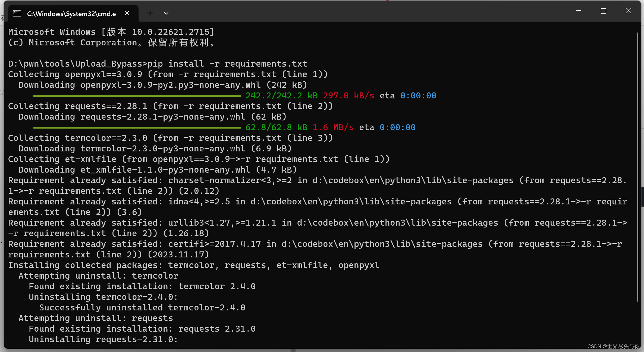Viewport: 644px width, 352px height.
Task: Click the openpyxl green download progress bar
Action: 137,96
